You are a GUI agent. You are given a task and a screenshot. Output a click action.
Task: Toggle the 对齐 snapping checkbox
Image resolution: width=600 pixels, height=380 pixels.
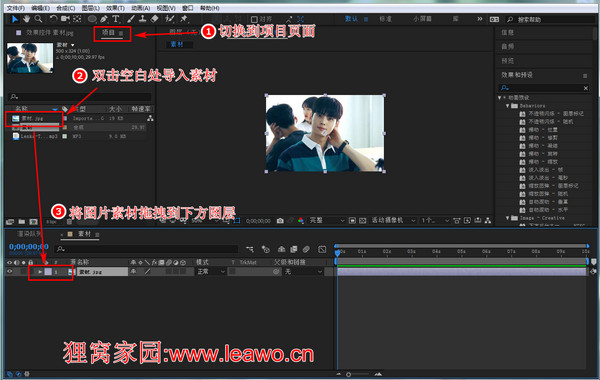click(254, 19)
